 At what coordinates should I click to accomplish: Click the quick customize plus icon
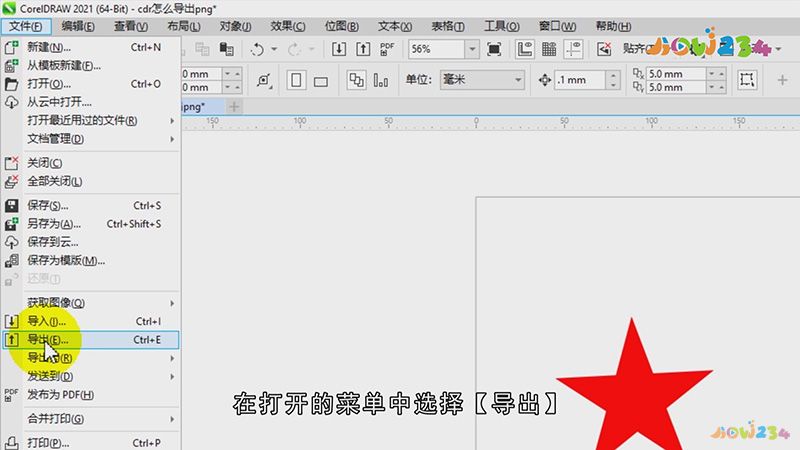tap(782, 80)
